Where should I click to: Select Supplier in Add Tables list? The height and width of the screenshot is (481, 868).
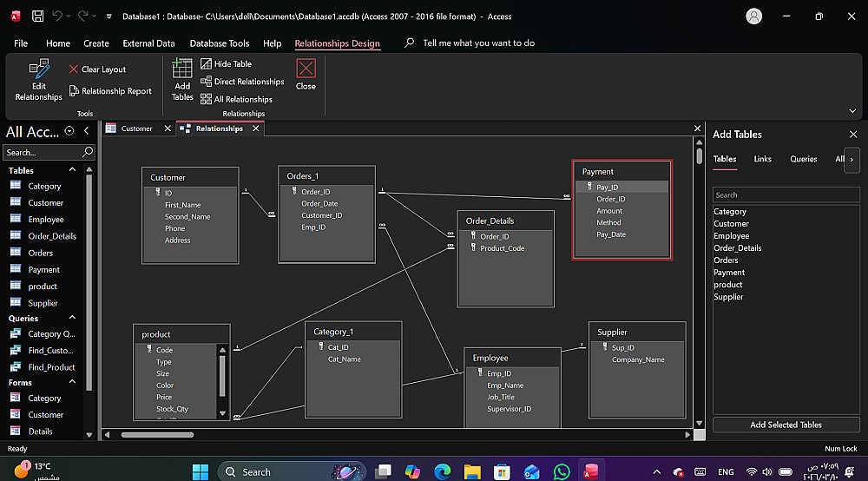click(x=728, y=297)
